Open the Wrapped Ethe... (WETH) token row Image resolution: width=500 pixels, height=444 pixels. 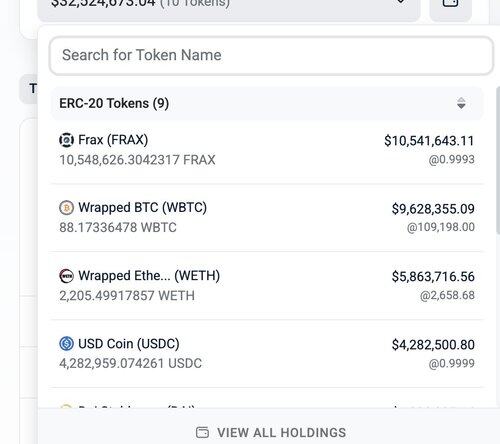267,286
